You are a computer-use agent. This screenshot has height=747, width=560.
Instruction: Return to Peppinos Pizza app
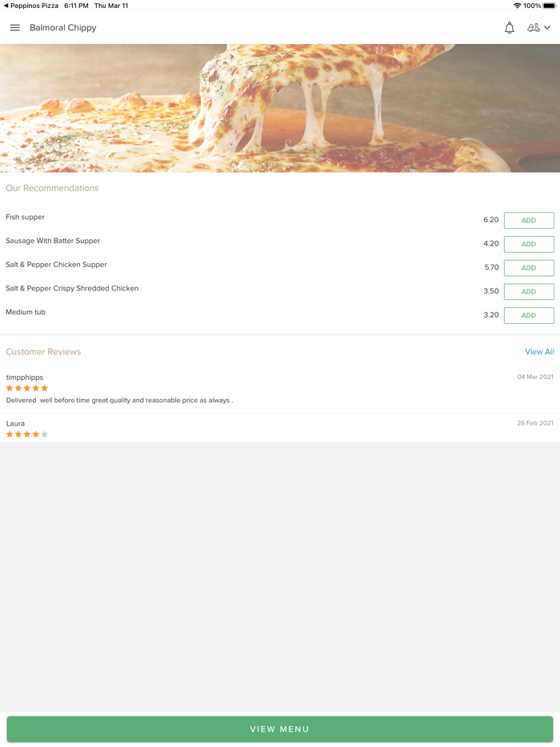(30, 6)
